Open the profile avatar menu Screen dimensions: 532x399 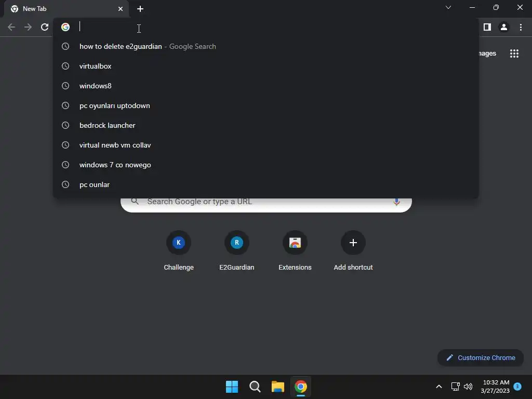504,27
